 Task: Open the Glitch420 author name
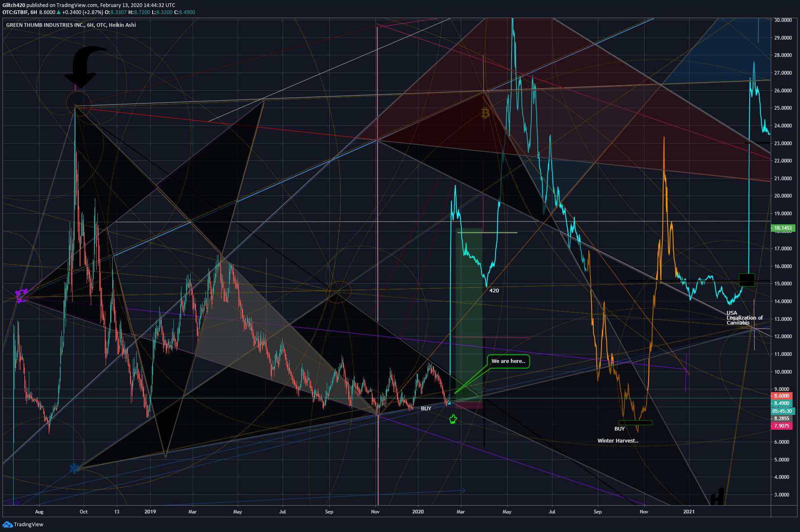click(14, 5)
